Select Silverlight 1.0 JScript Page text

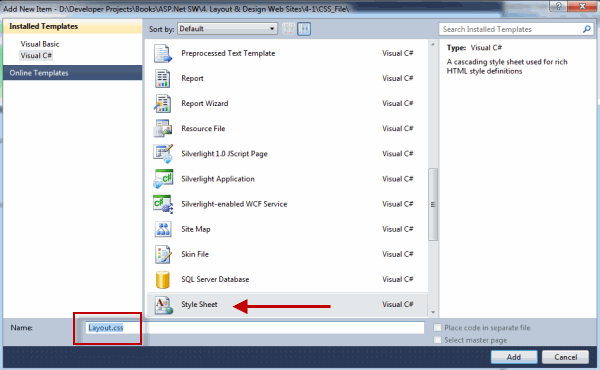coord(224,154)
